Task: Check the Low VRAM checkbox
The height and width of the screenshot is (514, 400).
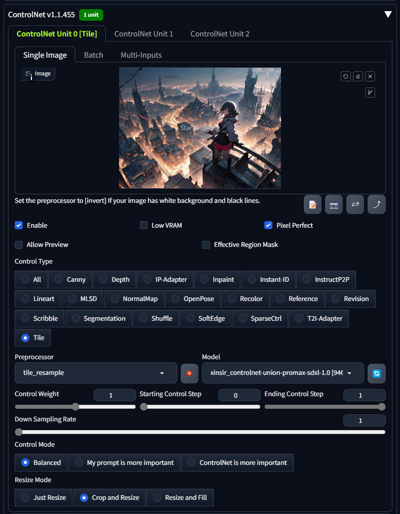Action: pos(144,225)
